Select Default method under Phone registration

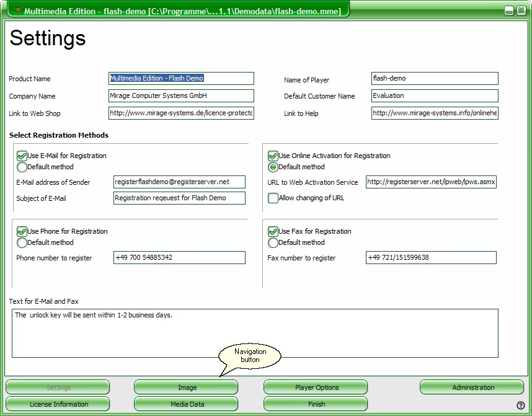22,242
